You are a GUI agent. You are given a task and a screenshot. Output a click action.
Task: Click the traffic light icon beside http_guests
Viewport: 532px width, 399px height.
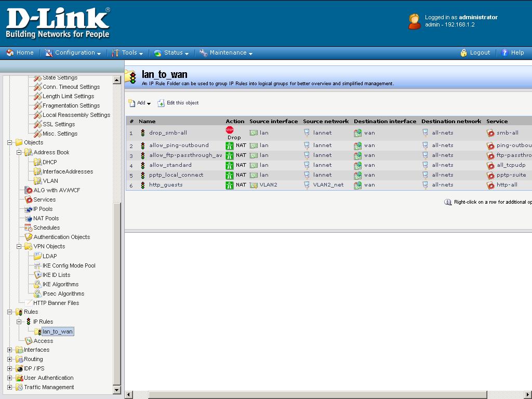143,185
